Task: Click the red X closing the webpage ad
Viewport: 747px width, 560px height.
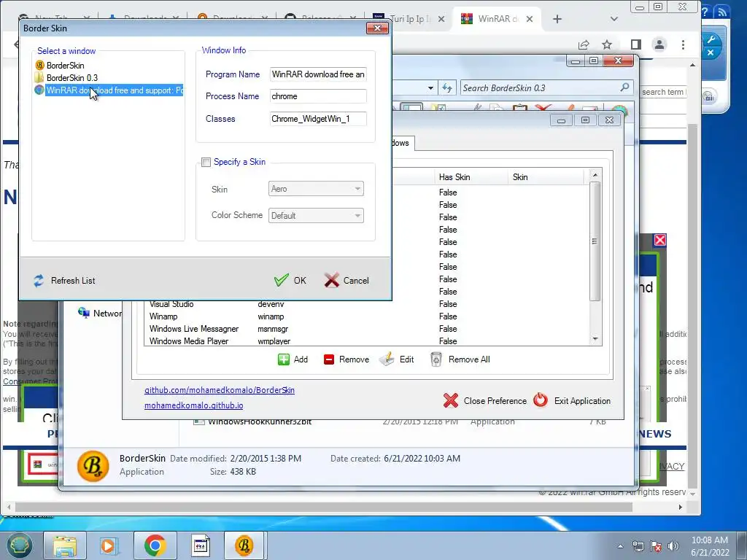Action: click(x=659, y=240)
